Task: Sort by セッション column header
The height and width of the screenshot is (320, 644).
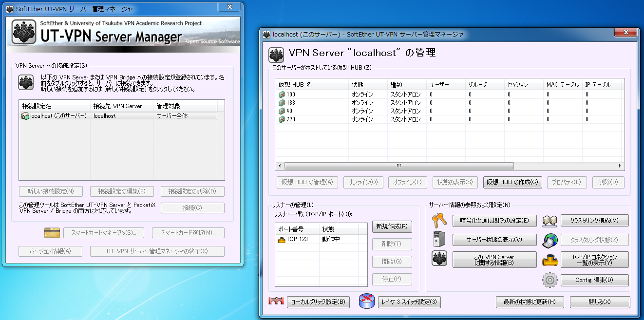Action: coord(524,85)
